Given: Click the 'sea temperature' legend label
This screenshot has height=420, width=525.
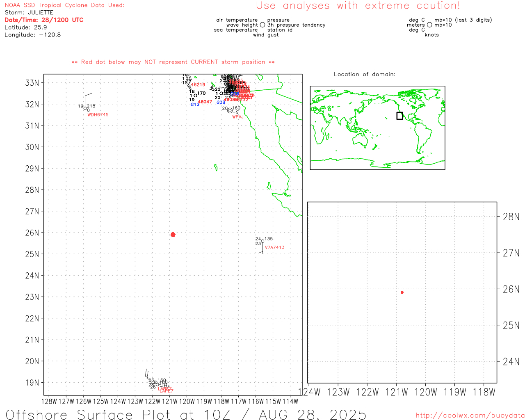Looking at the screenshot, I should point(236,30).
